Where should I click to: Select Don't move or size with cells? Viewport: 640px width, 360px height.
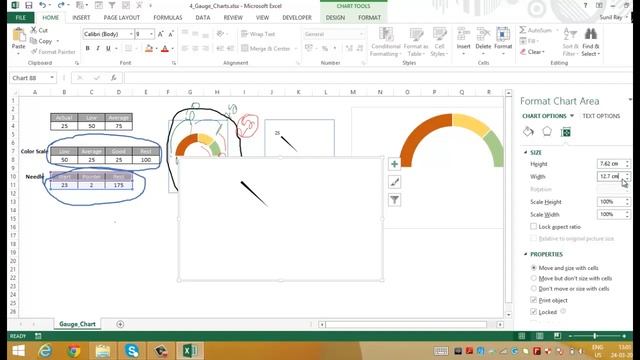click(x=533, y=288)
